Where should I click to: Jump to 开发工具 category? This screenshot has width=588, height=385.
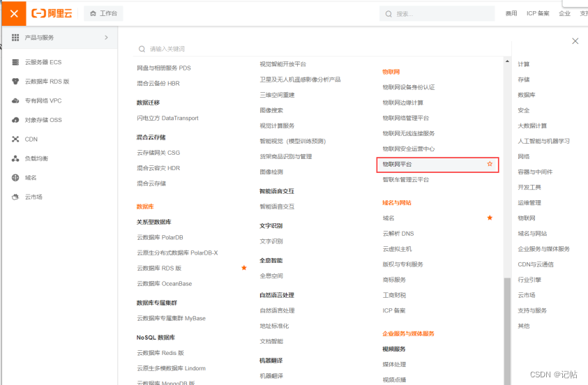(x=529, y=187)
